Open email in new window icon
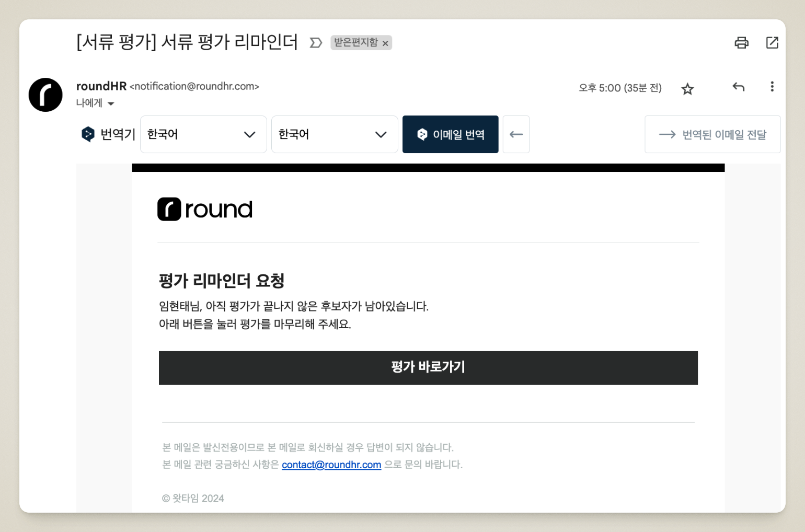Viewport: 805px width, 532px height. tap(772, 43)
